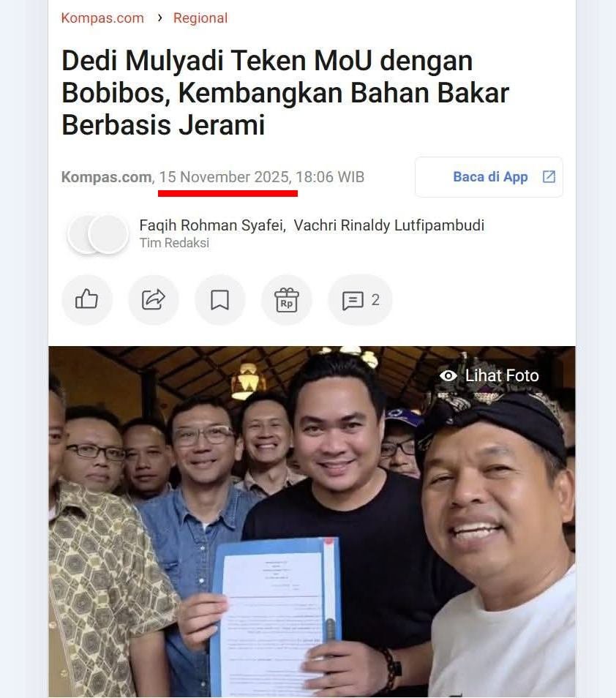Click the eye icon beside Lihat Foto
Viewport: 616px width, 698px height.
tap(448, 376)
